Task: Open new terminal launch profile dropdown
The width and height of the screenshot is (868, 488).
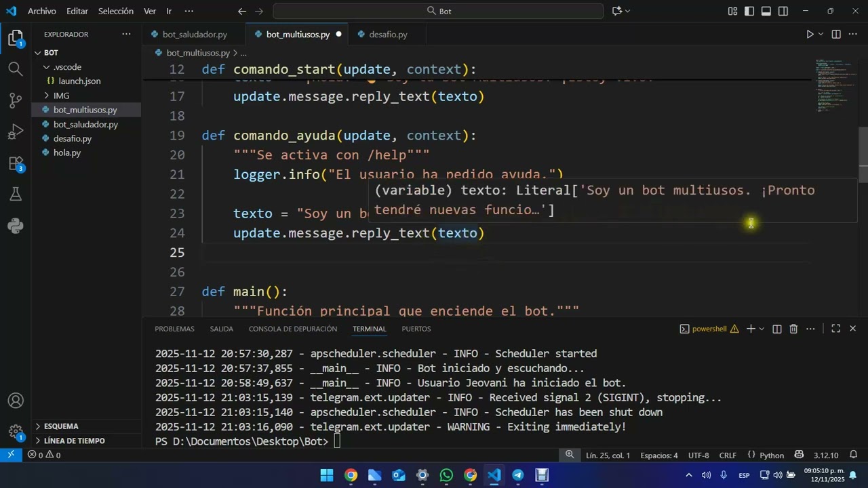Action: click(x=762, y=329)
